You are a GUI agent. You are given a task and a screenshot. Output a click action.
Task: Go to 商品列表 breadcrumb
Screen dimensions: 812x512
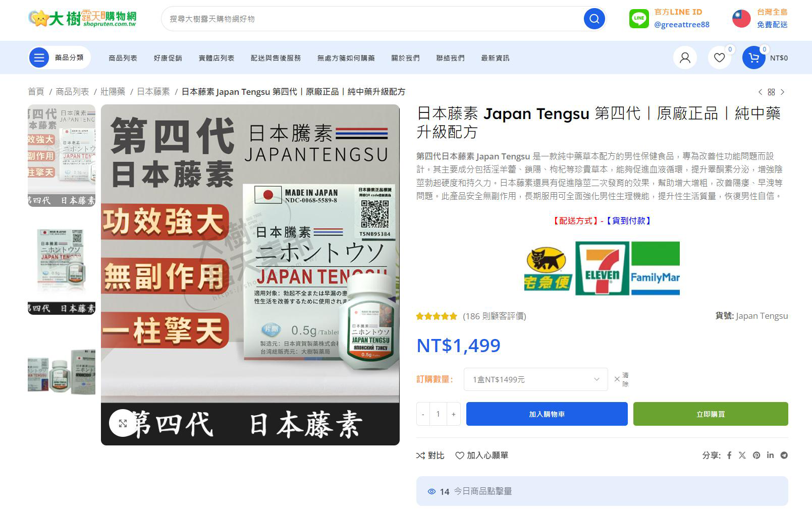pyautogui.click(x=72, y=92)
